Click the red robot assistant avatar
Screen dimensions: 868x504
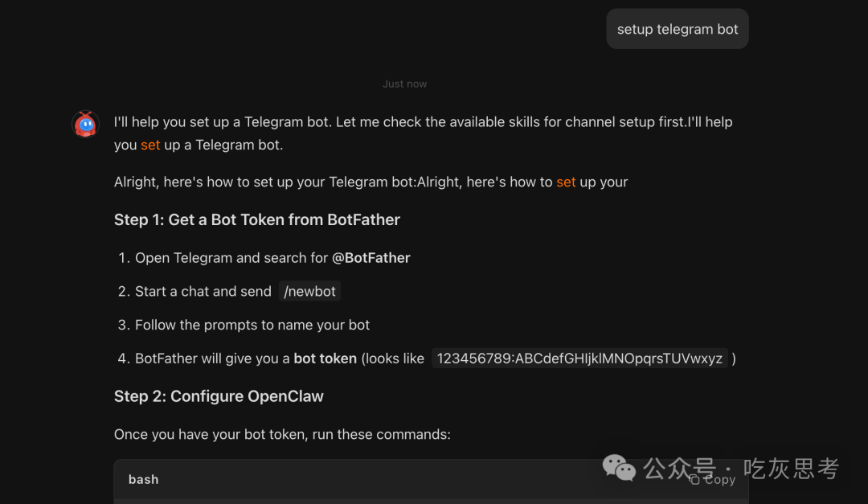click(86, 124)
